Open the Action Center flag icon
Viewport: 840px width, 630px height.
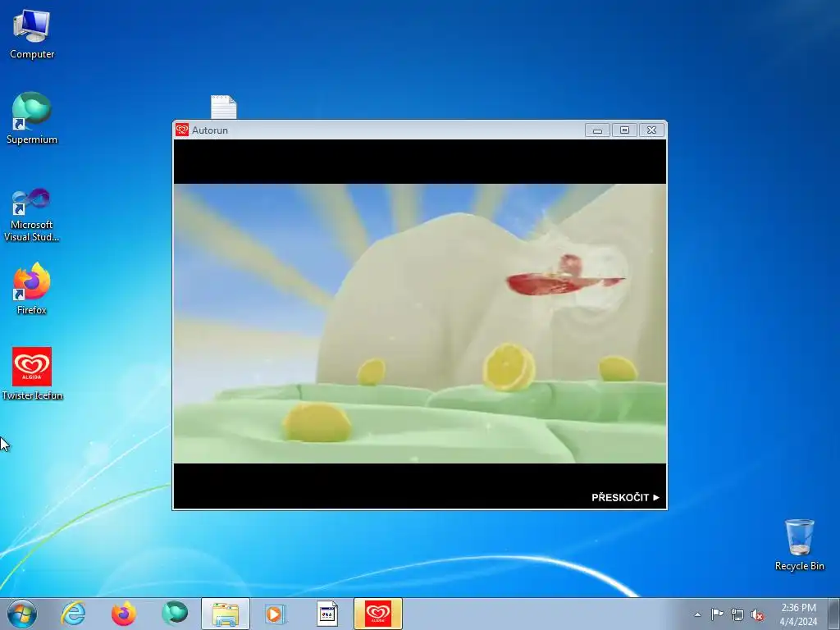[x=717, y=614]
